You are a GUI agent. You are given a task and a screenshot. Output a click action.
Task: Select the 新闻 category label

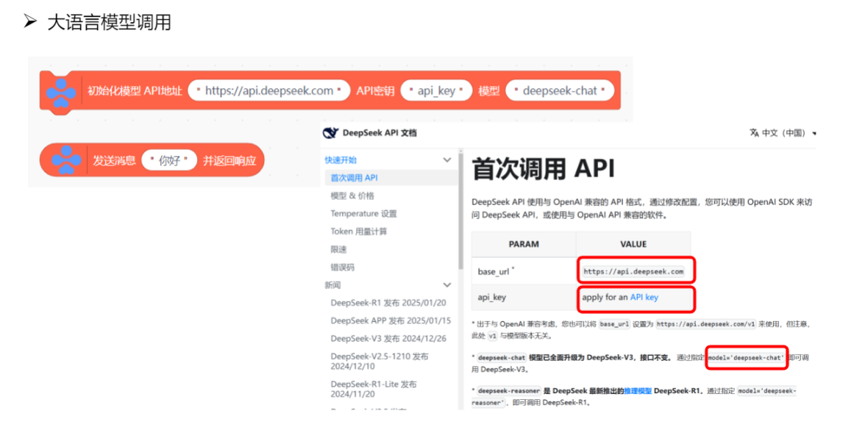[332, 285]
